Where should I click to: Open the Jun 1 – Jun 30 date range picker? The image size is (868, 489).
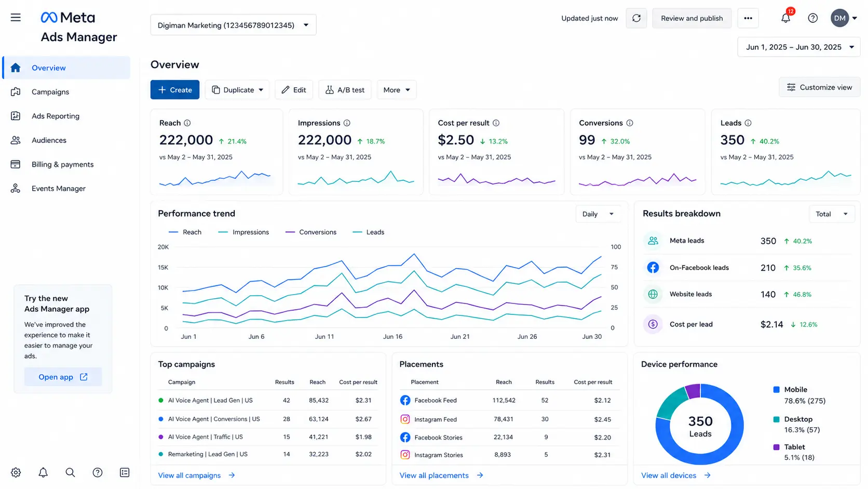click(x=799, y=47)
